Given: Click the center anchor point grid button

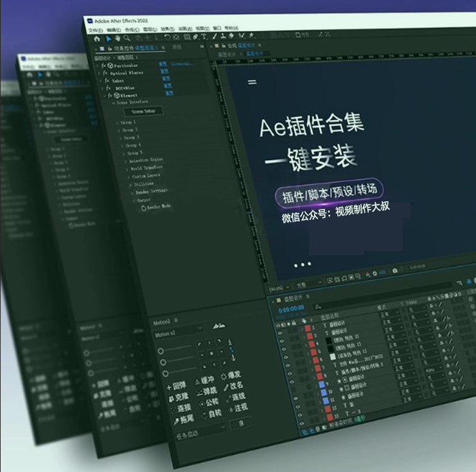Looking at the screenshot, I should pos(211,353).
